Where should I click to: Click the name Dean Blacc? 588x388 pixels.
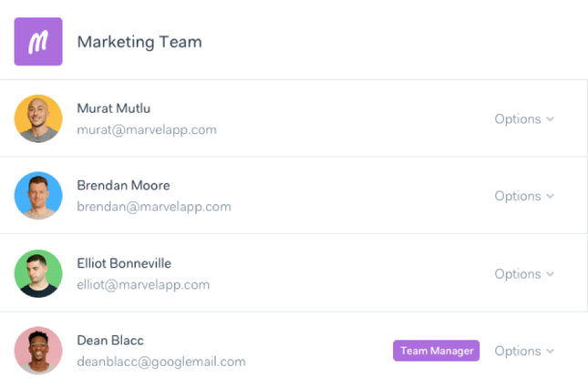[110, 341]
